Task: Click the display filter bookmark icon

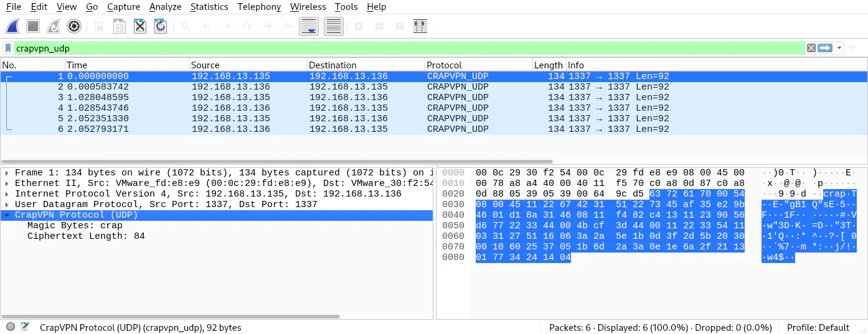Action: (x=8, y=48)
